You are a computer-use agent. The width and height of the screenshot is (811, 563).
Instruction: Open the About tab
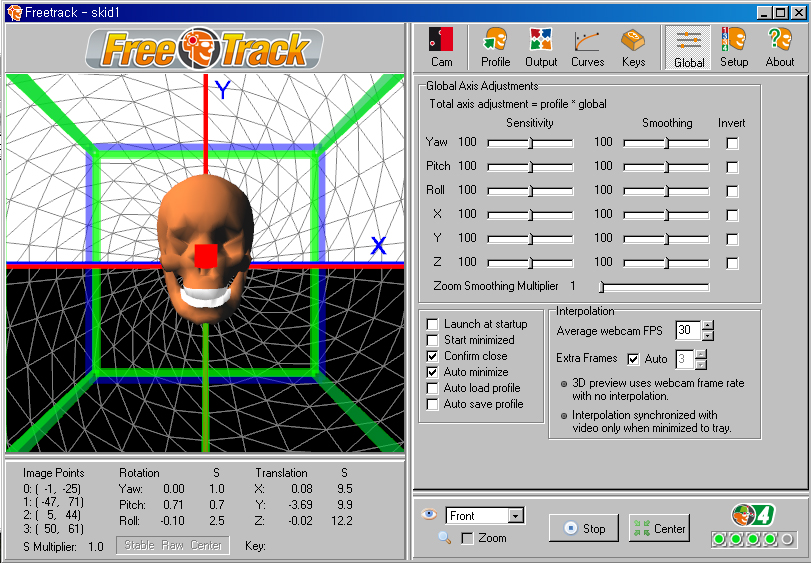click(779, 47)
